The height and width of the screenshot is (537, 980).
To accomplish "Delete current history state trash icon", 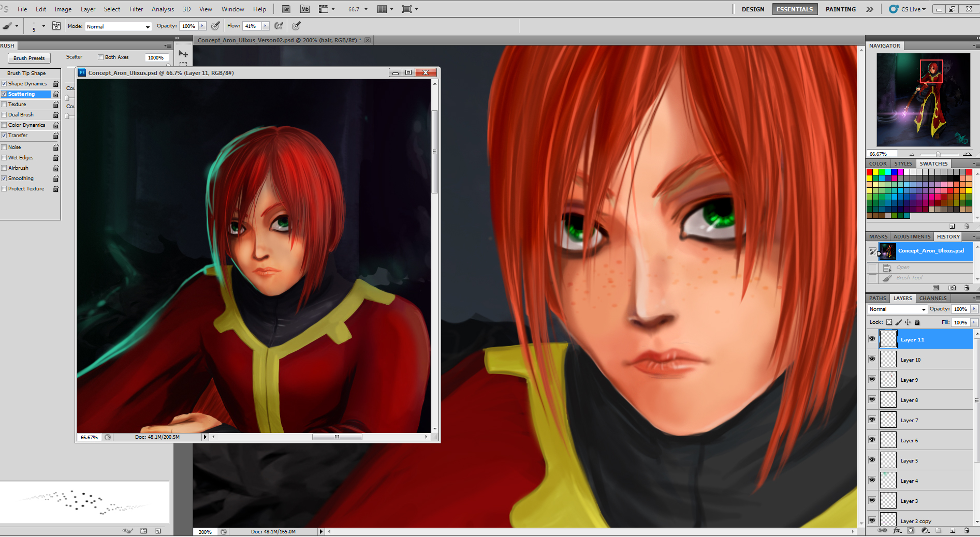I will tap(967, 288).
